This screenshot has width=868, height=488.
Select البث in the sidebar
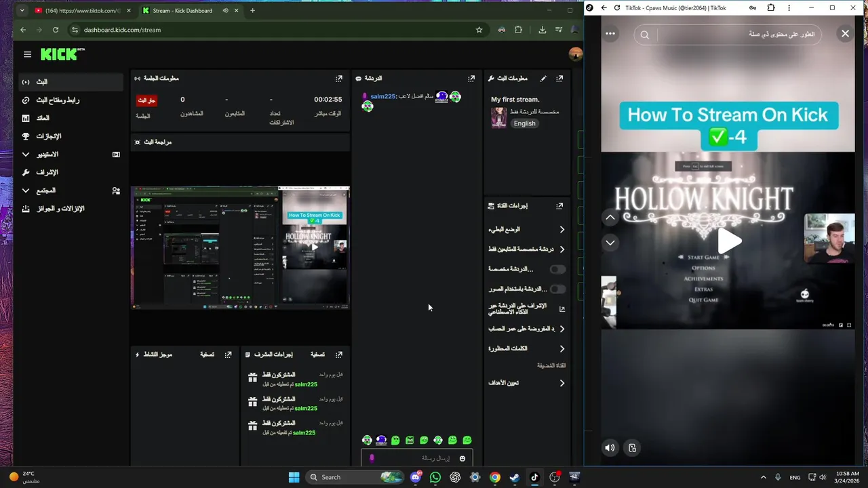(x=71, y=82)
